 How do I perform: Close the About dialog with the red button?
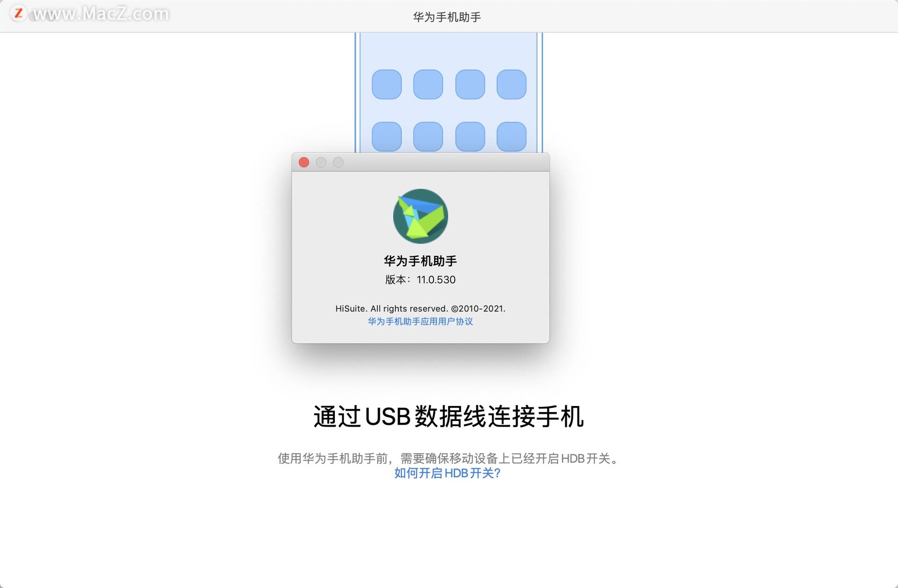(x=304, y=162)
